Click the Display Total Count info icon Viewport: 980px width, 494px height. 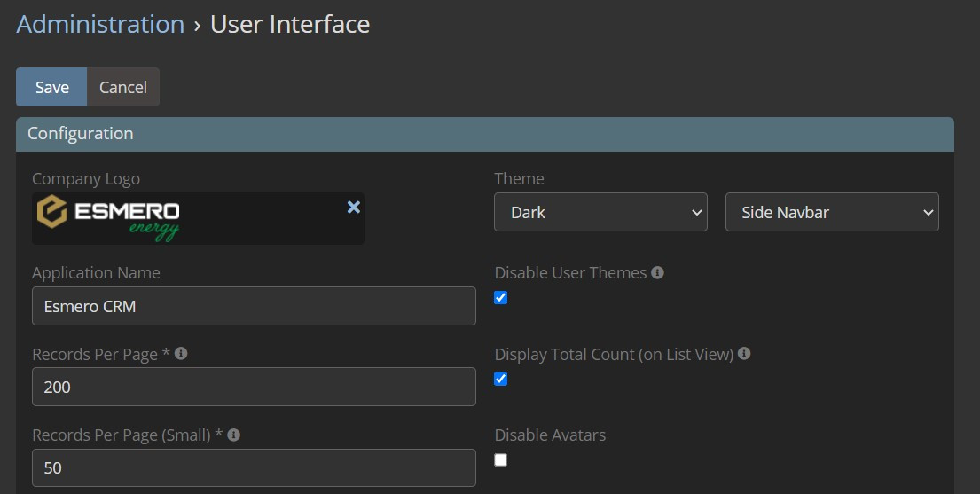[x=744, y=353]
